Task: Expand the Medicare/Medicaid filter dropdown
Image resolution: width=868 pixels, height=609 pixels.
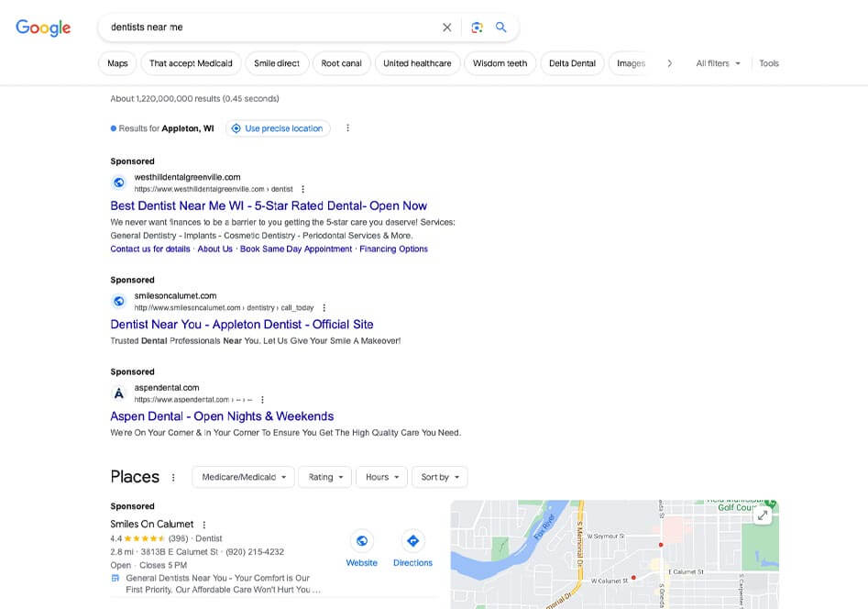Action: [244, 477]
